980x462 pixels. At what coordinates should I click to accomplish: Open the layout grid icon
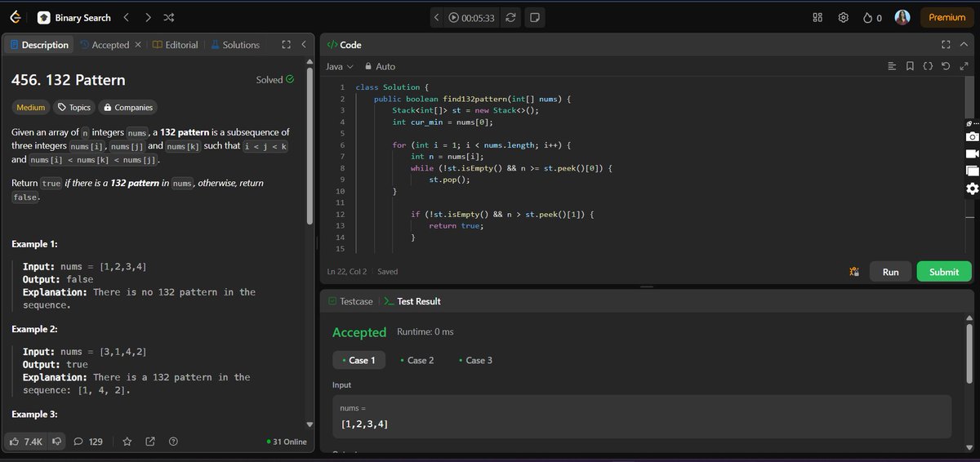[x=817, y=17]
